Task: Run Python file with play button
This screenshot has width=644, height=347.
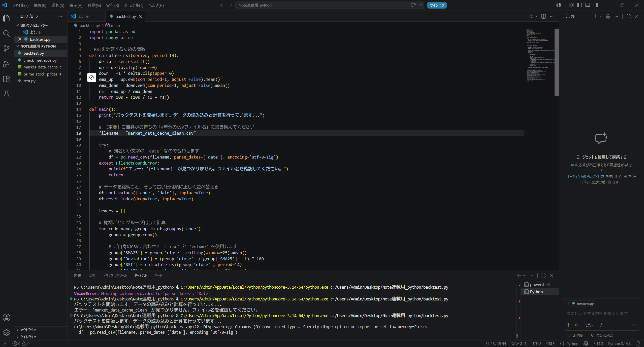Action: pyautogui.click(x=531, y=16)
